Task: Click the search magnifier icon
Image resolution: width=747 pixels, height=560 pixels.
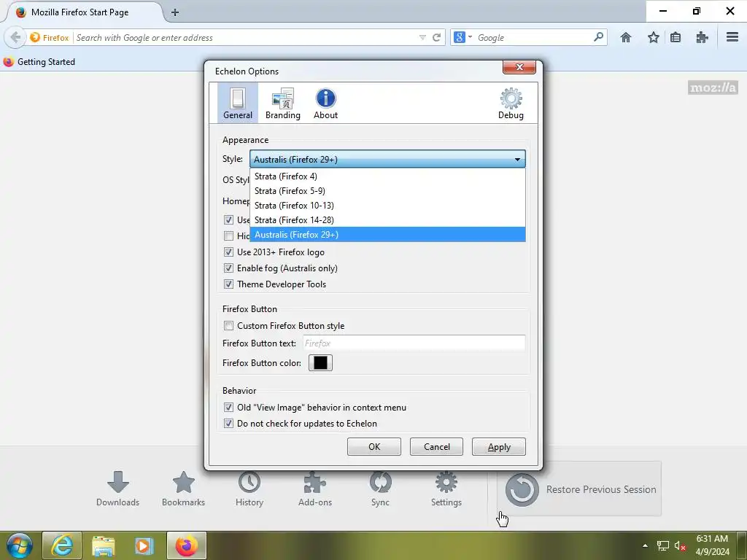Action: [x=599, y=36]
